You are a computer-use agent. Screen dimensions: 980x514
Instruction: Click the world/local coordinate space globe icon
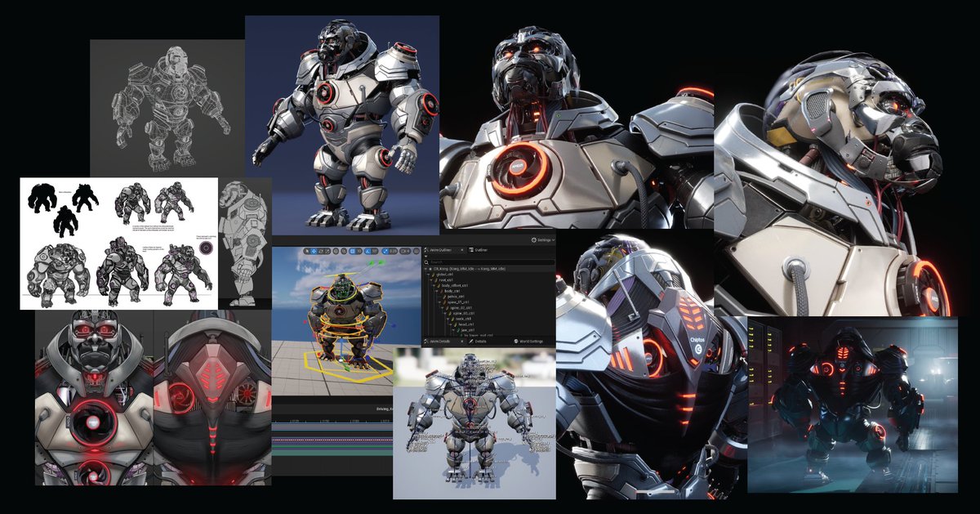click(x=336, y=251)
